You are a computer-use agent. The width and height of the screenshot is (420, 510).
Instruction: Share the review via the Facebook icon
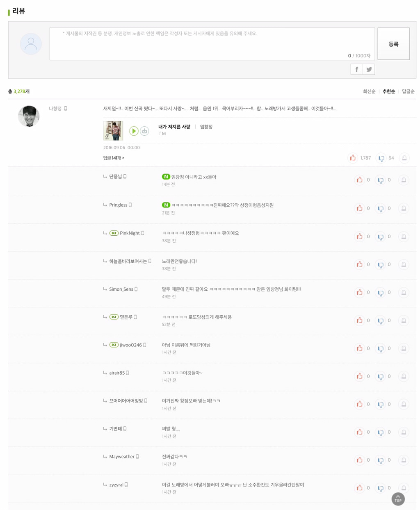point(356,69)
